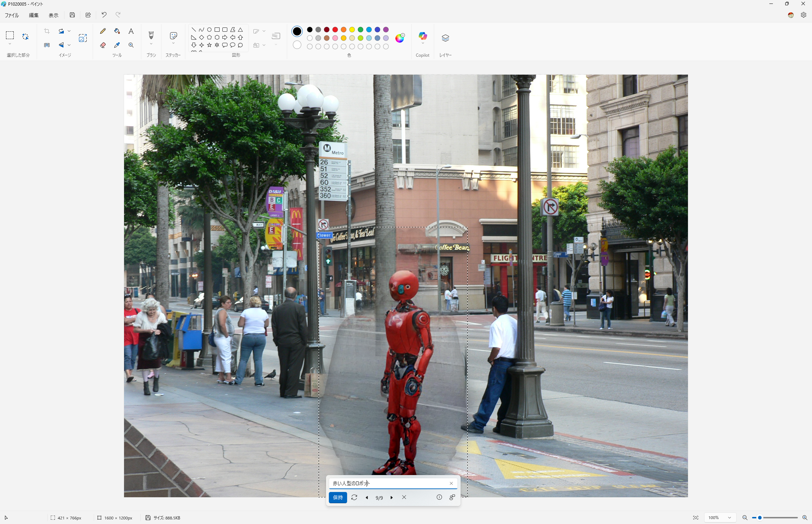This screenshot has width=812, height=524.
Task: Expand the Brushes dropdown arrow
Action: [151, 44]
